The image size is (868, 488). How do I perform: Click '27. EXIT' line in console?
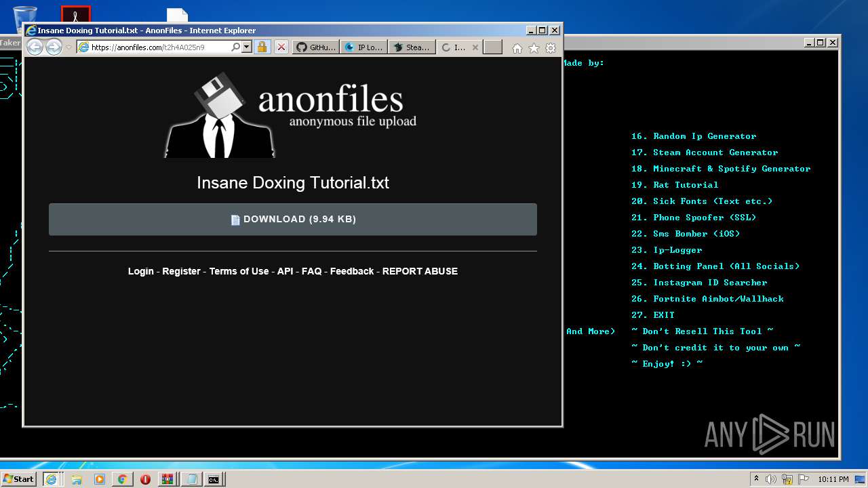(x=653, y=315)
